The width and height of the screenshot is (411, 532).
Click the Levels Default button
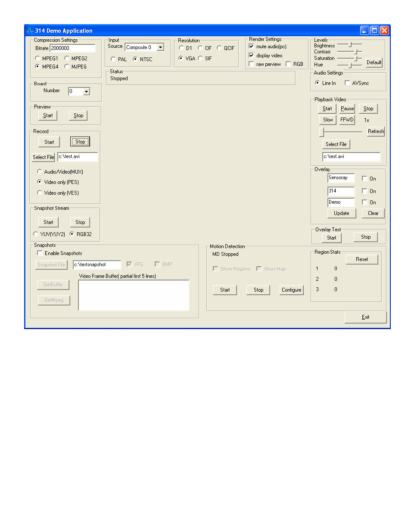pos(374,62)
